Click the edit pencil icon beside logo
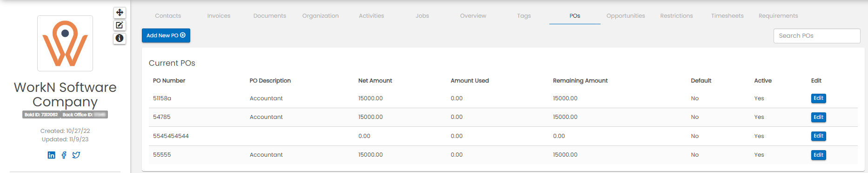Image resolution: width=868 pixels, height=173 pixels. (x=120, y=25)
